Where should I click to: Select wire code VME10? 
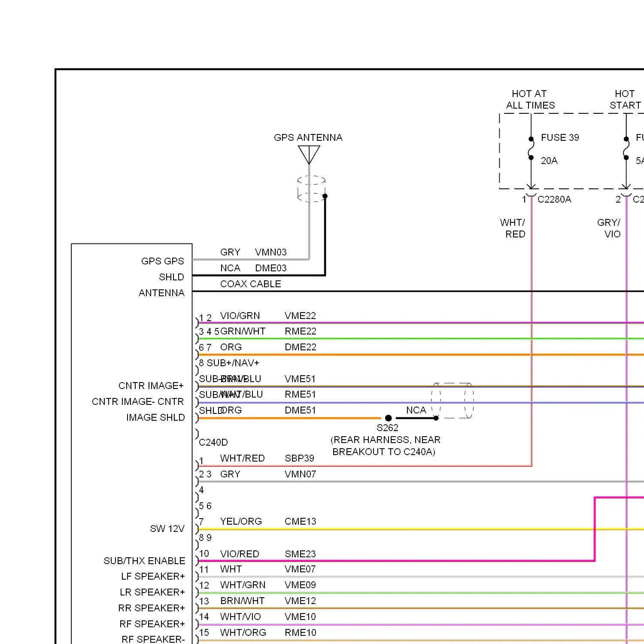point(300,617)
